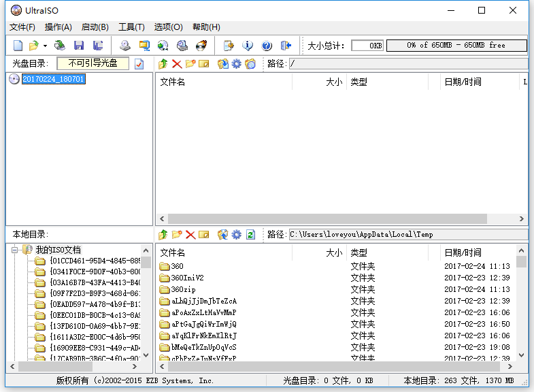Select the aPtGaJgQiWrImWjQ folder
Image resolution: width=534 pixels, height=392 pixels.
(198, 324)
